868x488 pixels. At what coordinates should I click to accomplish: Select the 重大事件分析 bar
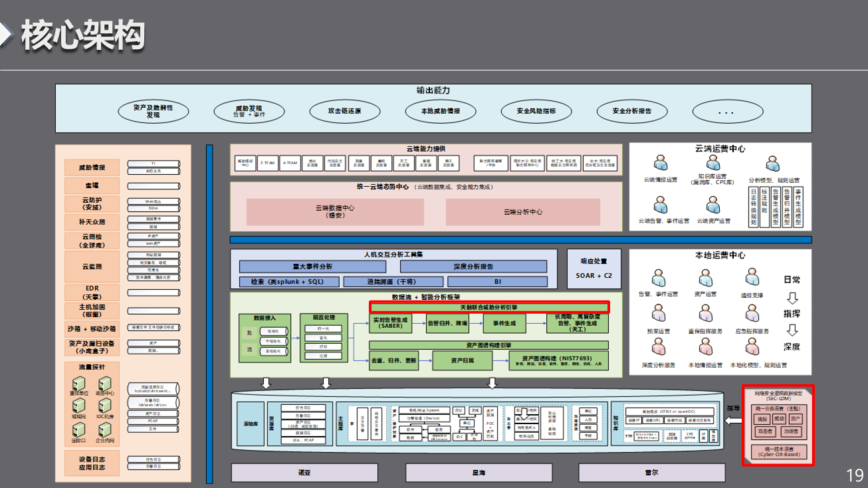point(312,267)
